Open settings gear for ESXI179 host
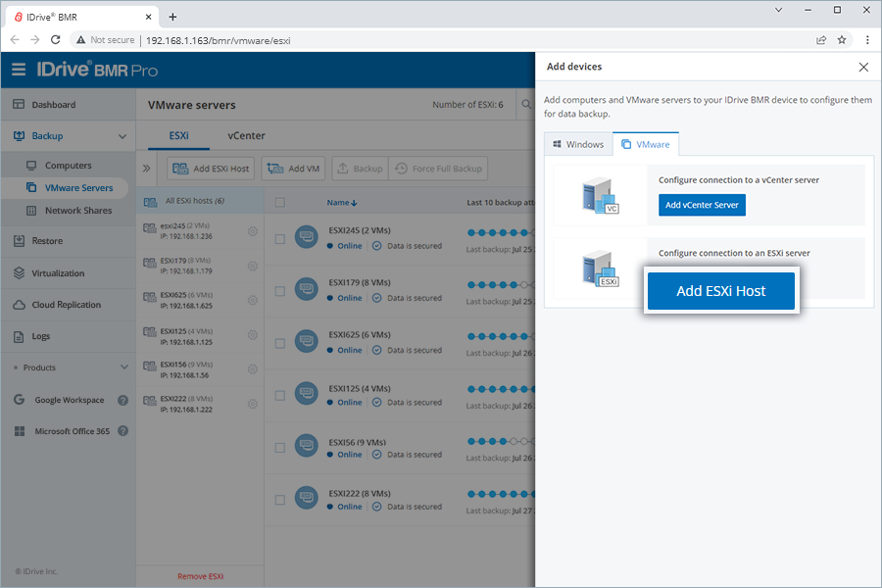 click(x=253, y=266)
